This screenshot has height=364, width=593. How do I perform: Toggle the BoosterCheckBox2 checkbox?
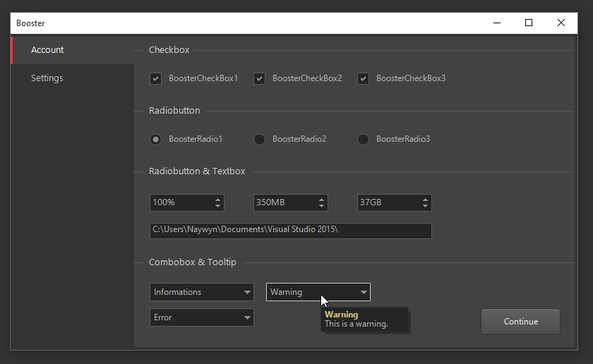[x=259, y=78]
